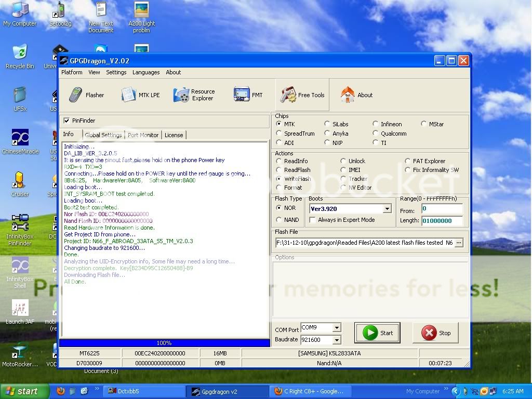Switch to the Port Monitor tab
This screenshot has height=399, width=532.
click(143, 135)
